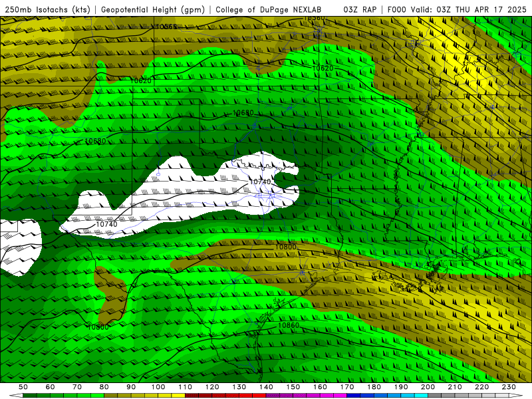The image size is (532, 399).
Task: Click the 10620 label beside the Colorado border line
Action: tap(141, 80)
